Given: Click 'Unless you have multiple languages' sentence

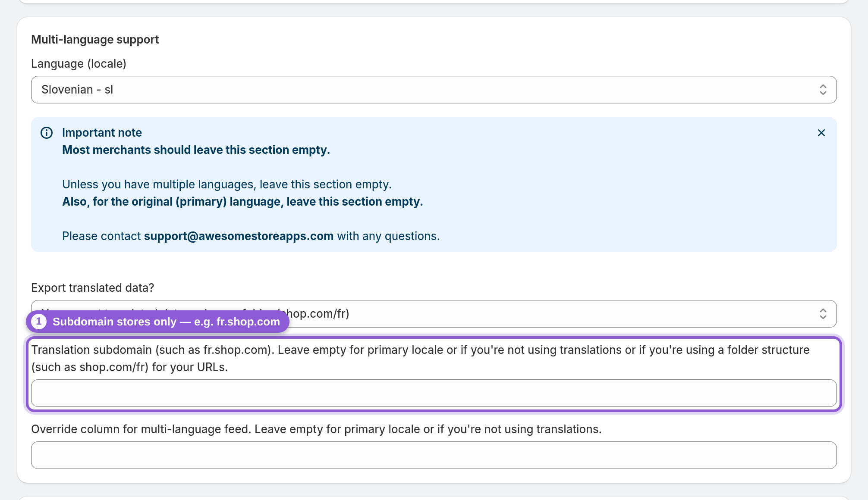Looking at the screenshot, I should (227, 184).
